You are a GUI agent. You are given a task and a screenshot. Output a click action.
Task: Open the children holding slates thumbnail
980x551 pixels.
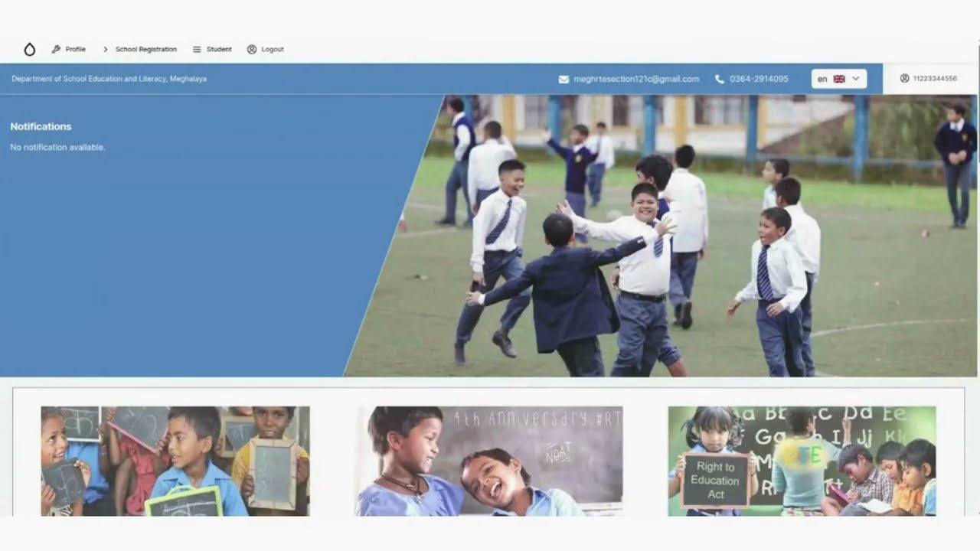click(175, 461)
